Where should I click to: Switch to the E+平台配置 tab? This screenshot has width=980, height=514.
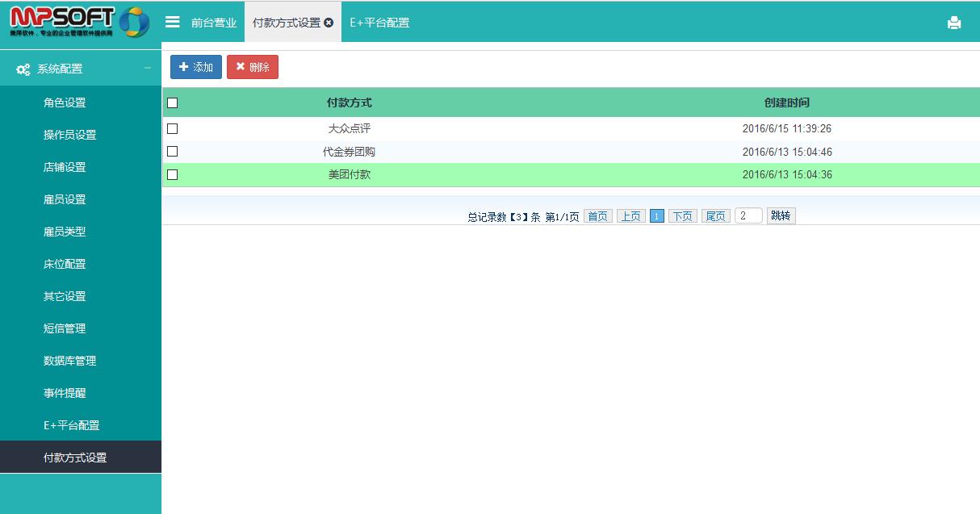coord(379,23)
